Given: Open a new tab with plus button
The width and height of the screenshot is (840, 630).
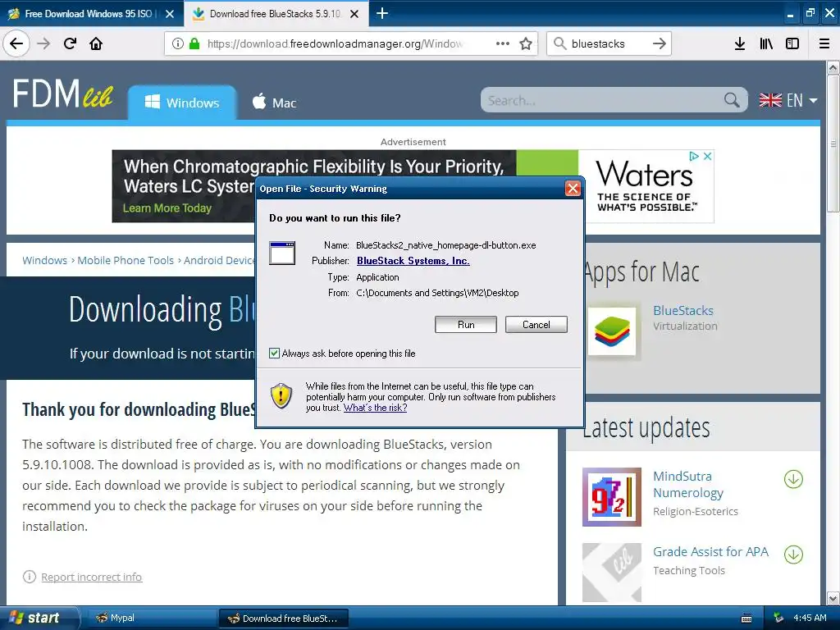Looking at the screenshot, I should pyautogui.click(x=382, y=13).
